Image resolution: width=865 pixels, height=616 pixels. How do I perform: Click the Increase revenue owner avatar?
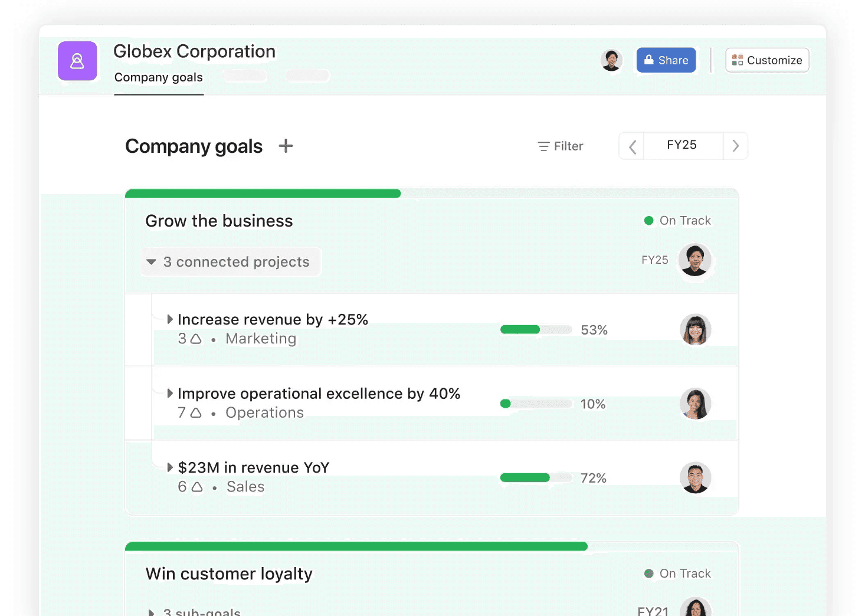(x=695, y=329)
